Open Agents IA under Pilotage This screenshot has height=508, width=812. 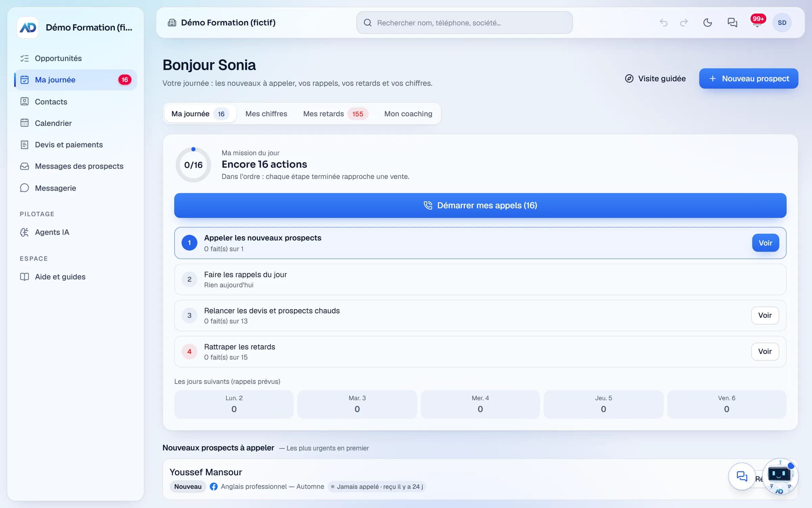[x=75, y=232]
